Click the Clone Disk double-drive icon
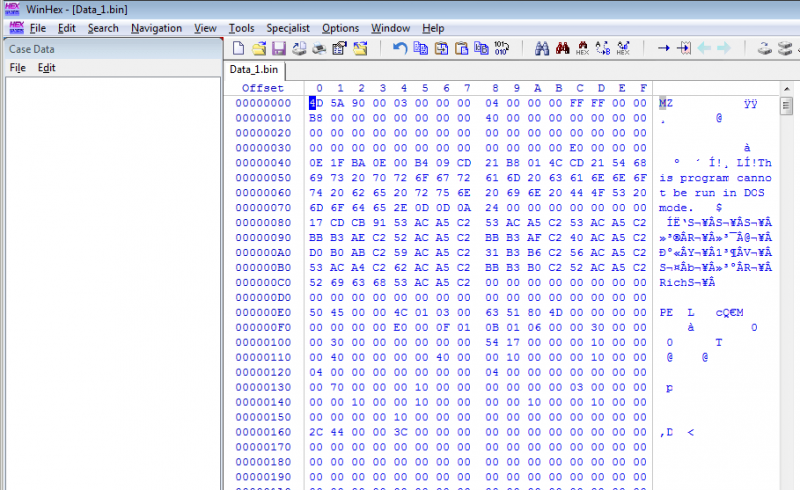Viewport: 800px width, 490px height. [x=785, y=48]
